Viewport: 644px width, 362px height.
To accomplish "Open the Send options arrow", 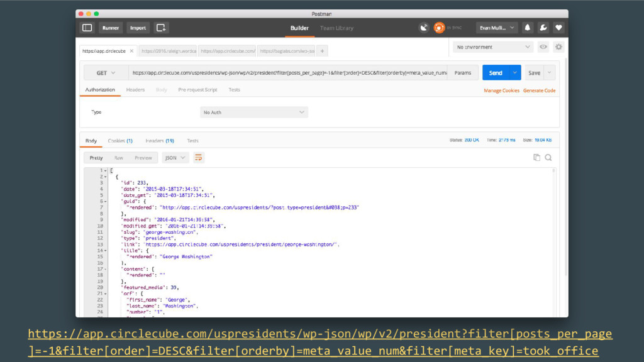I will tap(515, 73).
